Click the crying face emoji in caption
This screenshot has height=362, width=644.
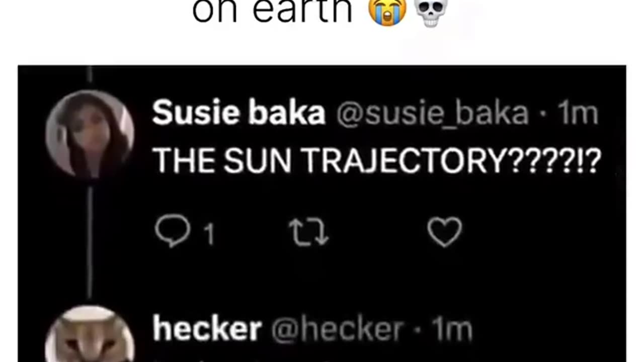click(x=387, y=12)
